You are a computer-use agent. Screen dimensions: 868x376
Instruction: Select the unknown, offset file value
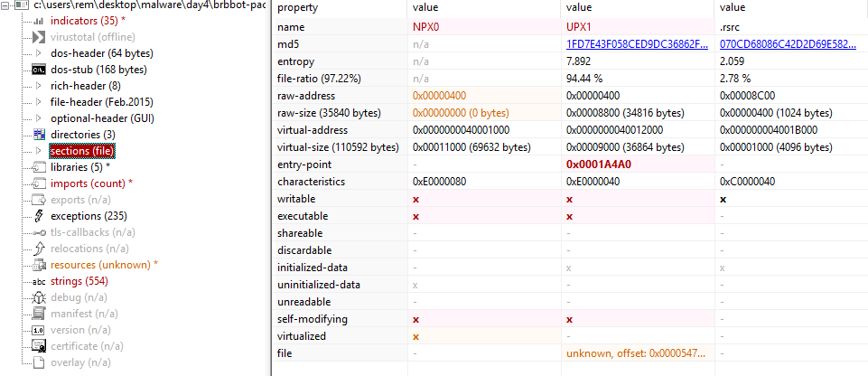click(636, 353)
